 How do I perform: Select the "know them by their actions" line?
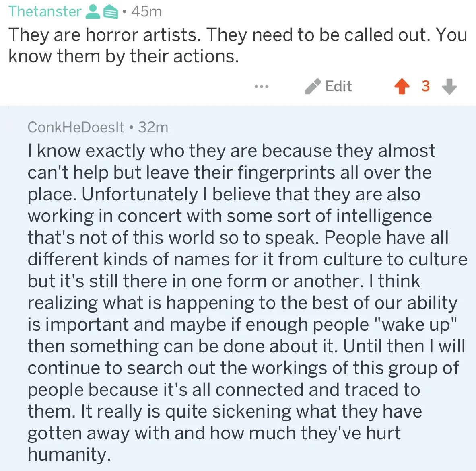point(124,56)
